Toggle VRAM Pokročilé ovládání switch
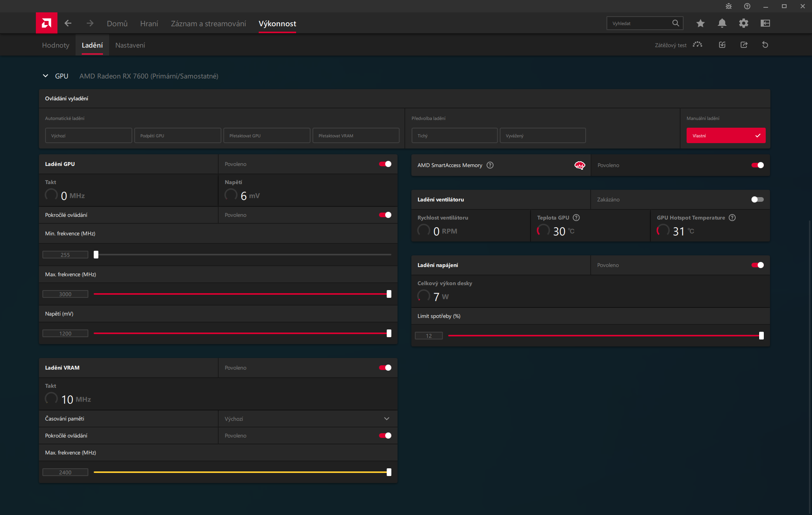The width and height of the screenshot is (812, 515). click(385, 436)
